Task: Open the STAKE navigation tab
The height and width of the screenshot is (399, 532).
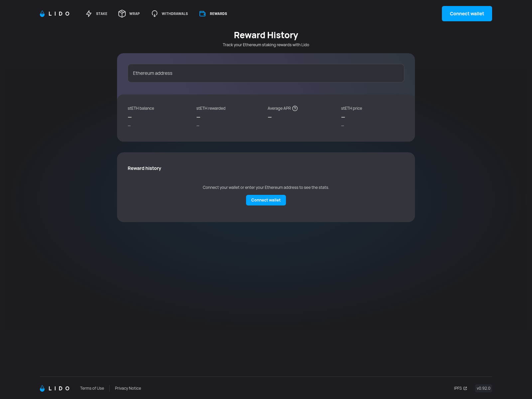Action: pyautogui.click(x=97, y=14)
